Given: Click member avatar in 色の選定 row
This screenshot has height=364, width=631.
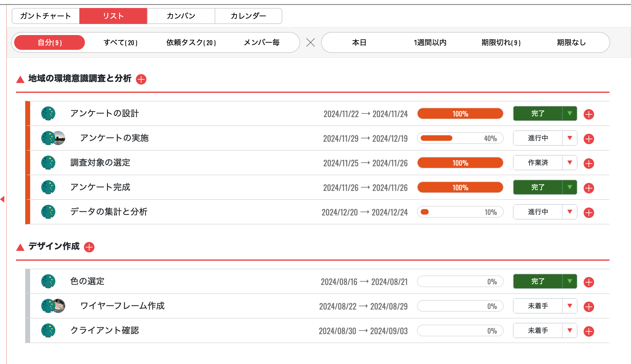Looking at the screenshot, I should [48, 281].
